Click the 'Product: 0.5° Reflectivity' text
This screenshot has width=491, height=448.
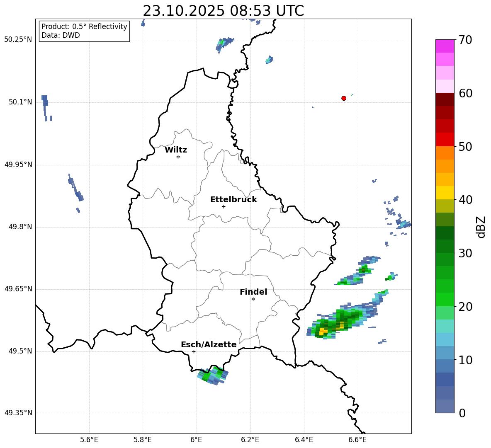(84, 26)
